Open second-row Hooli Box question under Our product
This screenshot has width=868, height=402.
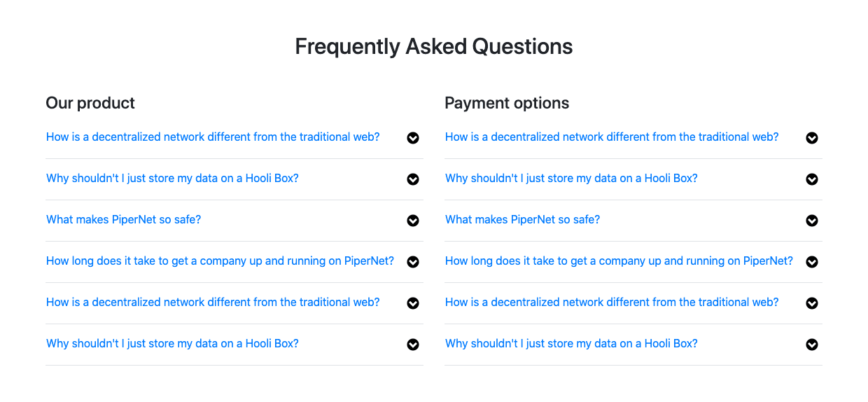click(x=172, y=179)
